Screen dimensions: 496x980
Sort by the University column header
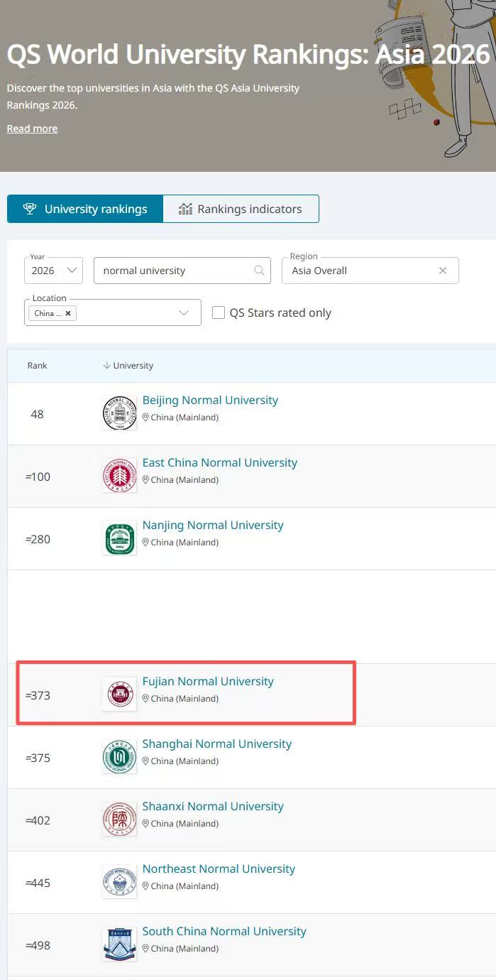tap(128, 366)
